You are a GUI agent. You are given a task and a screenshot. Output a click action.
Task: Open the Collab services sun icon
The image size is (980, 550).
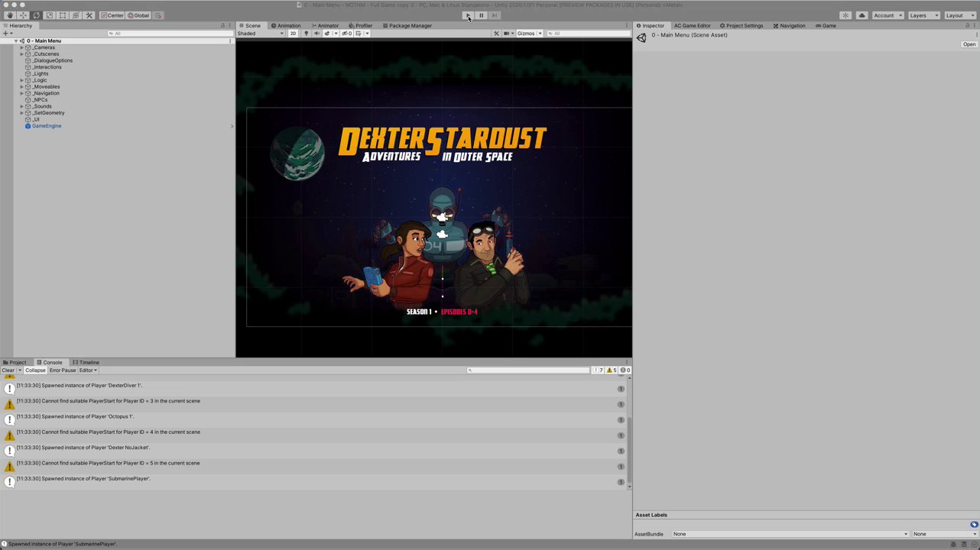(845, 15)
